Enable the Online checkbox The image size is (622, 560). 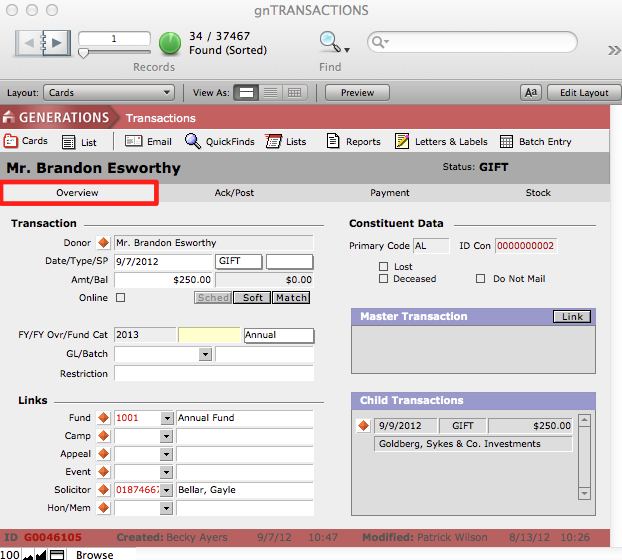point(120,298)
